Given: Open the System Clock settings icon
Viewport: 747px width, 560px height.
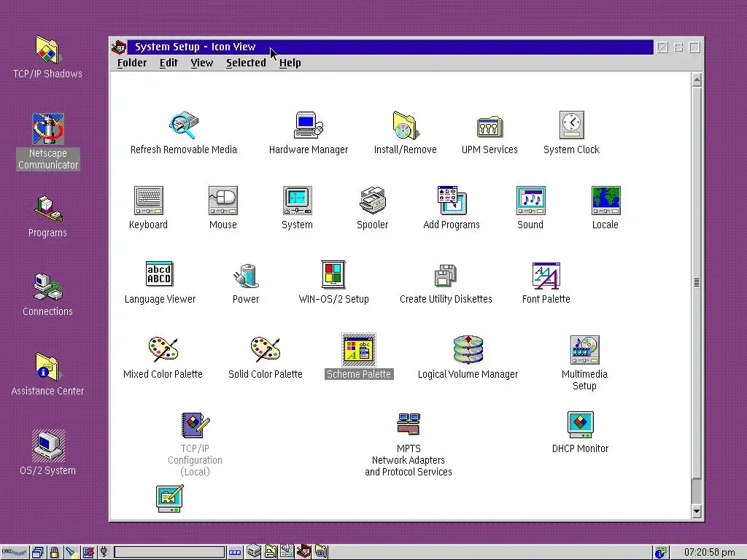Looking at the screenshot, I should point(572,125).
